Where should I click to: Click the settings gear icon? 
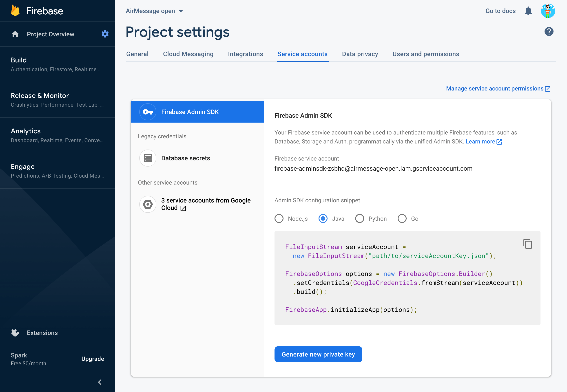coord(105,34)
